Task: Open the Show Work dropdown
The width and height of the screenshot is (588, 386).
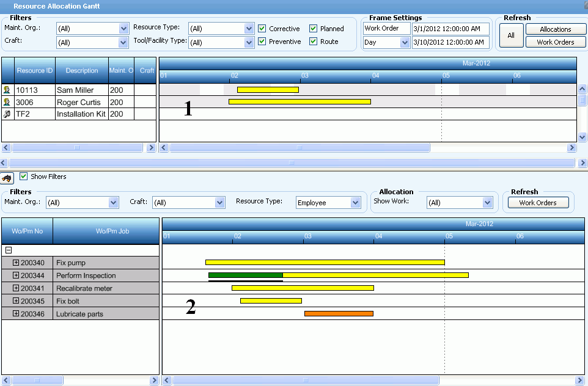Action: point(487,202)
